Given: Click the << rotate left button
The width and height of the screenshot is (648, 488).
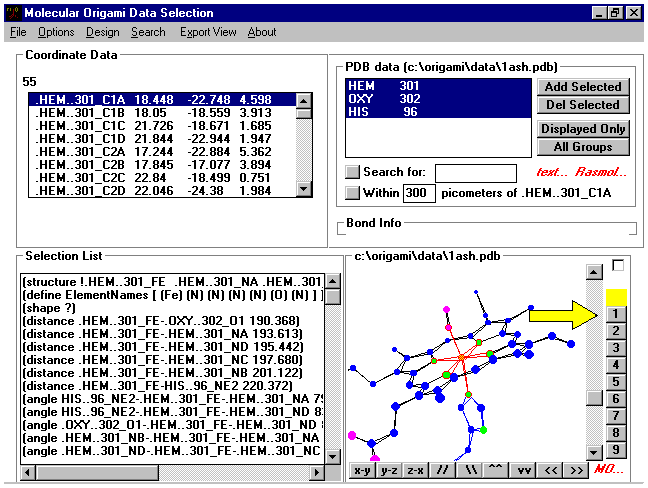Looking at the screenshot, I should (x=549, y=470).
